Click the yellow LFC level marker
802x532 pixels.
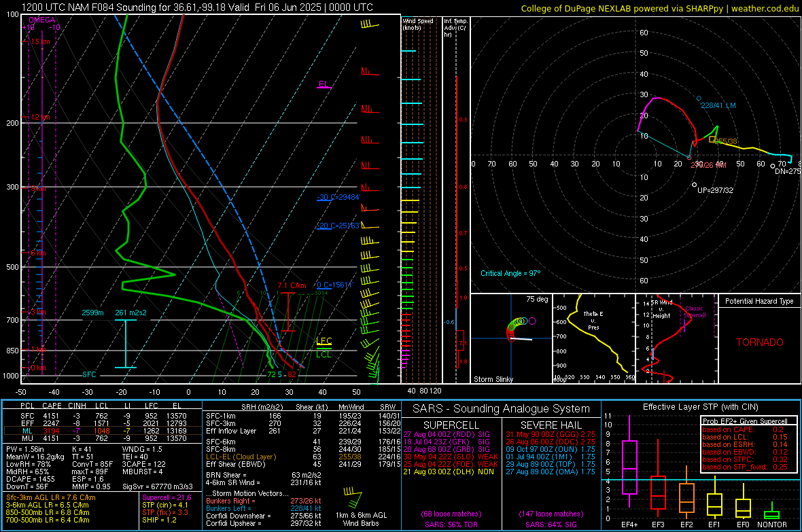click(324, 342)
